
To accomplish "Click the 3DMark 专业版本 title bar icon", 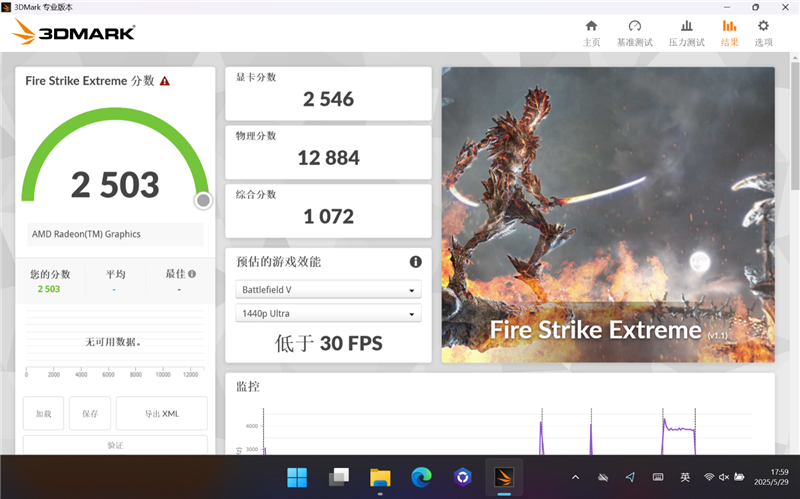I will point(6,7).
